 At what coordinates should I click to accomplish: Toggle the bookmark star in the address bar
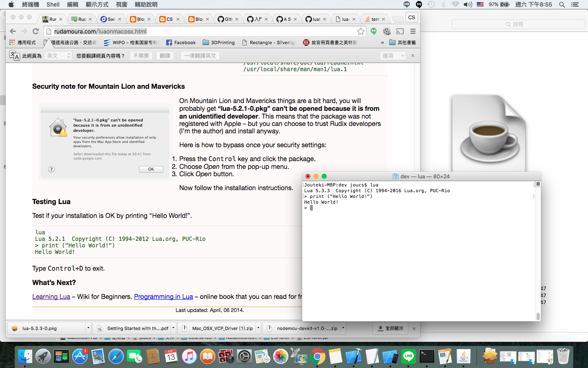[x=361, y=31]
